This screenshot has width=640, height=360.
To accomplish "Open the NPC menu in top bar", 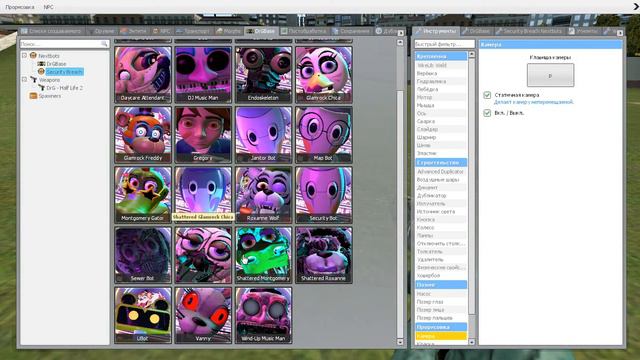I will click(x=49, y=7).
